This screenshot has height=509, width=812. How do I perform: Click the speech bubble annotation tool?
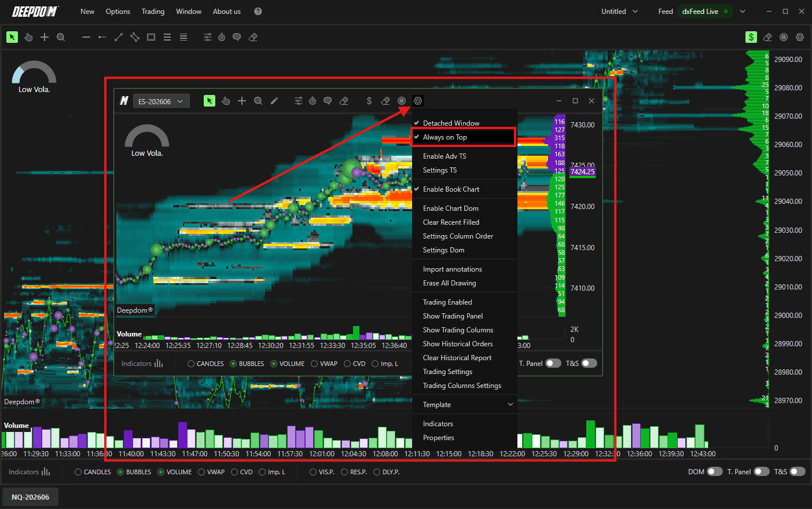point(237,37)
